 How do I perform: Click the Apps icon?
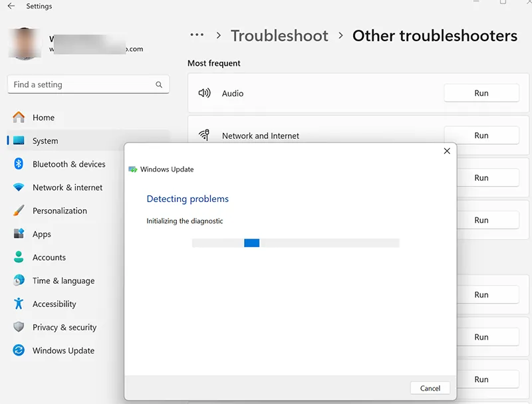tap(19, 233)
